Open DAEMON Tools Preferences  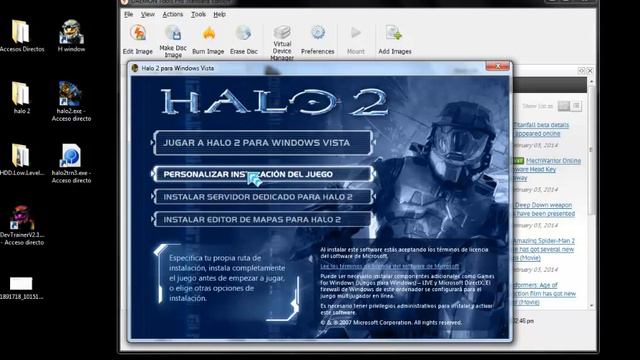click(x=318, y=39)
